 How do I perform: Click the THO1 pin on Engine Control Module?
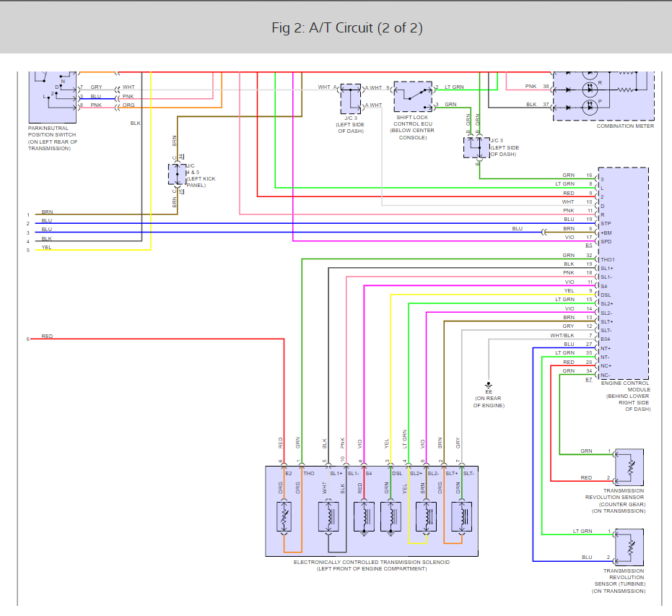(x=607, y=260)
